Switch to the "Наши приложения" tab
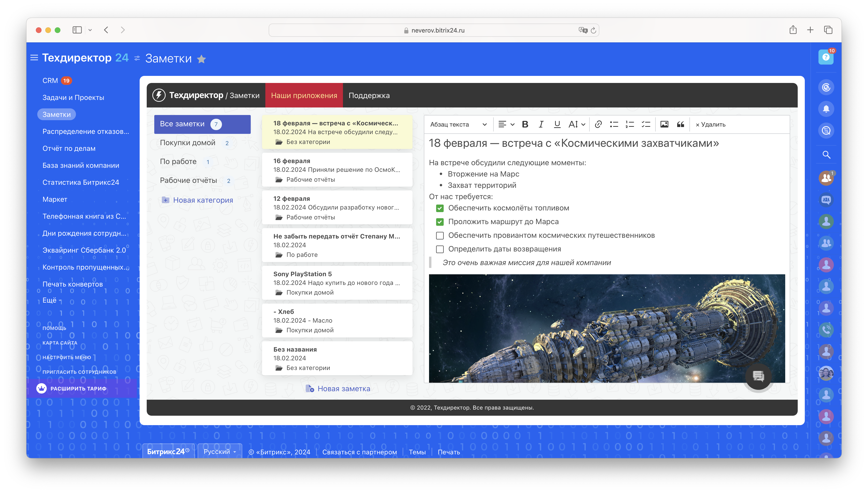Viewport: 868px width, 493px height. pos(304,95)
